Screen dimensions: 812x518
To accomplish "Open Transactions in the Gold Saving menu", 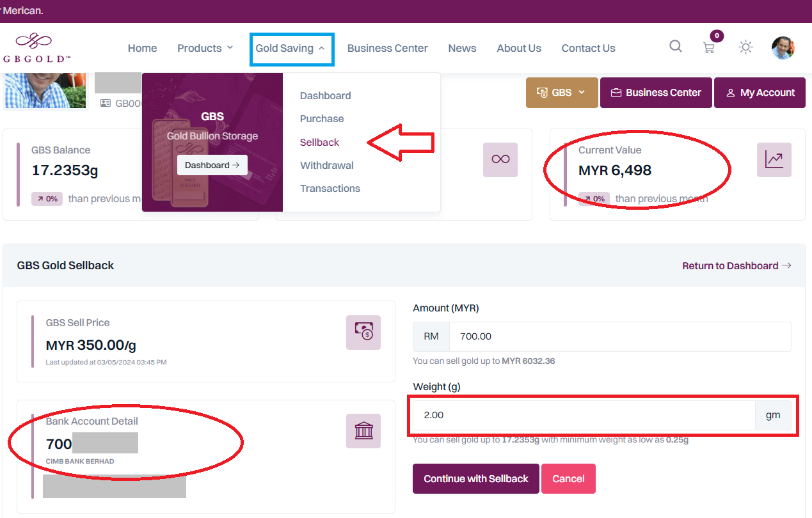I will 330,188.
